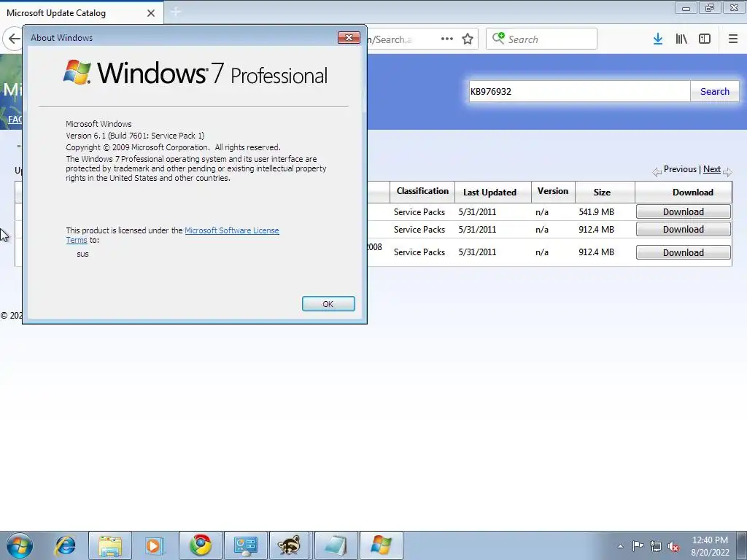
Task: Toggle the Firefox sidebar icon
Action: tap(705, 39)
